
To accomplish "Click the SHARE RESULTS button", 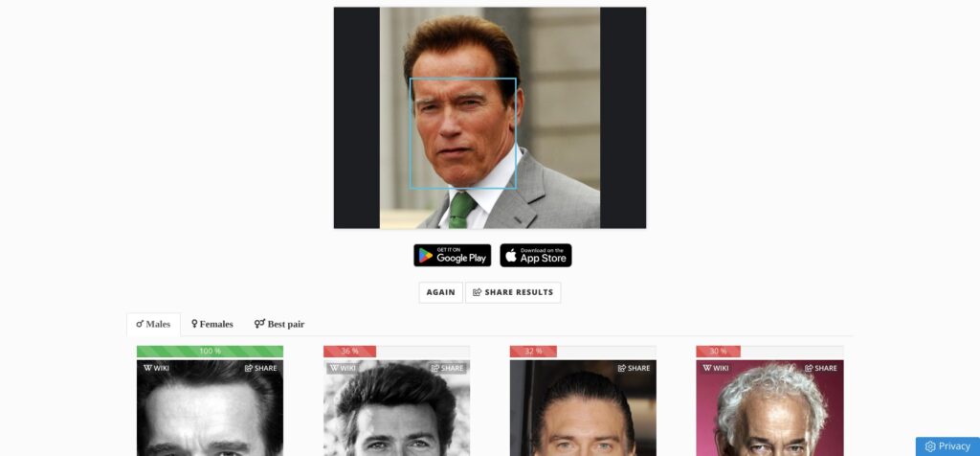I will point(513,292).
